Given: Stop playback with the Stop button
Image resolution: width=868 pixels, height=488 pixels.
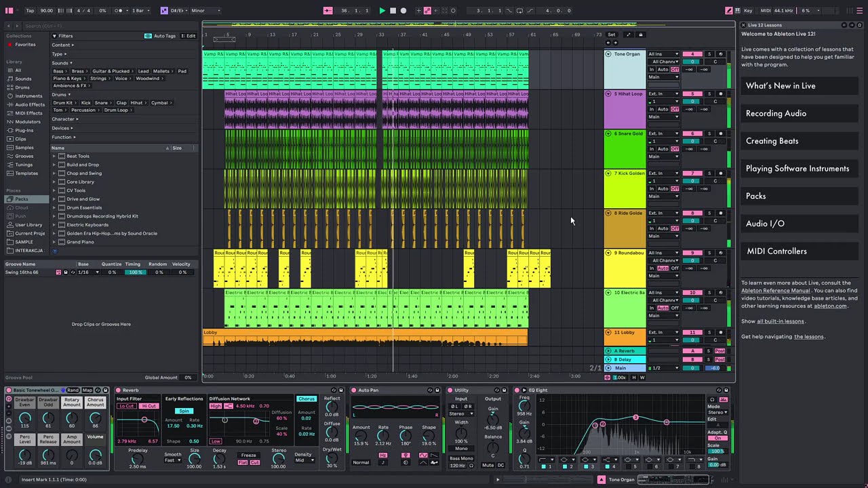Looking at the screenshot, I should [393, 11].
